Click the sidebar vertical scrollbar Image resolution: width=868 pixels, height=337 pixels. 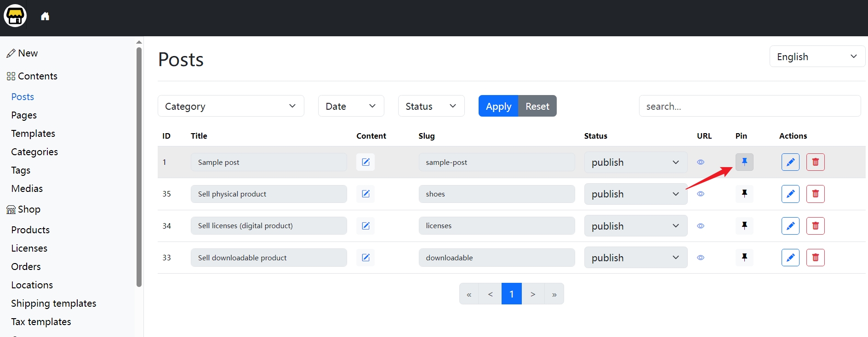(x=139, y=165)
